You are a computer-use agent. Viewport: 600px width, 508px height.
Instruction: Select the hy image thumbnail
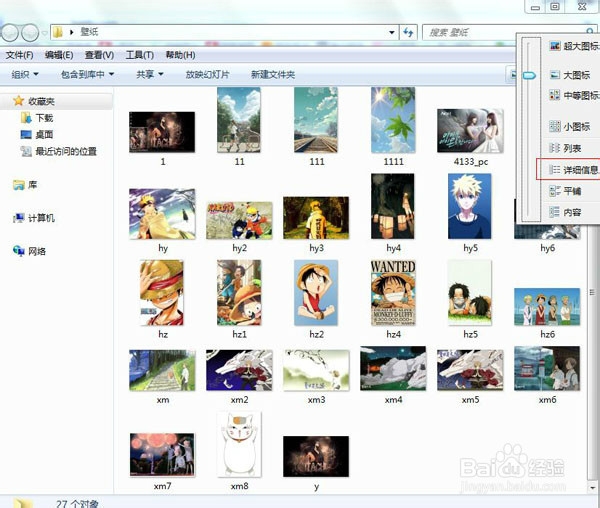point(162,214)
